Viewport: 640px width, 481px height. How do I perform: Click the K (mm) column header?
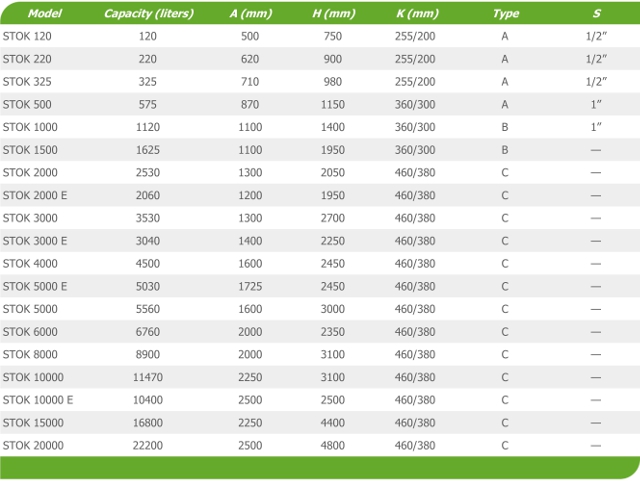pyautogui.click(x=417, y=13)
